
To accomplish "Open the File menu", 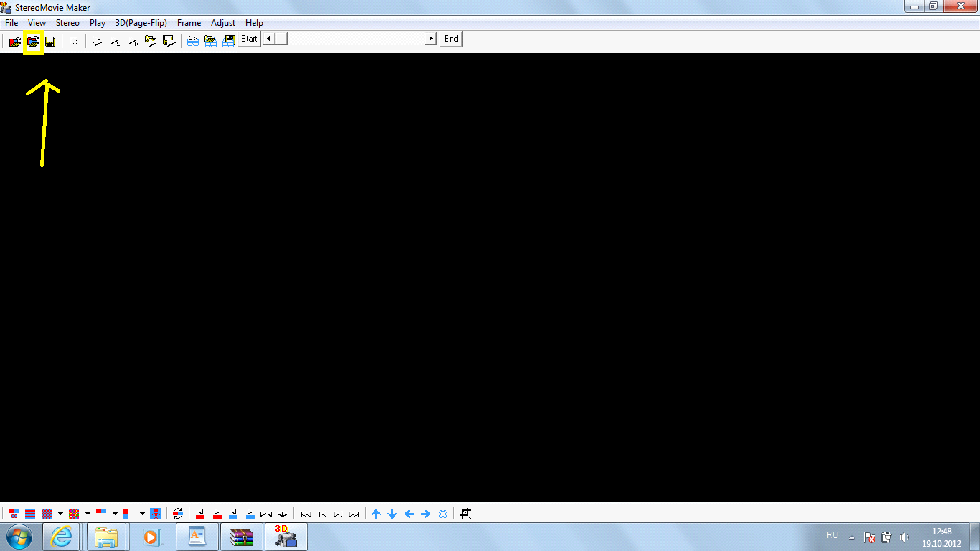I will point(11,23).
